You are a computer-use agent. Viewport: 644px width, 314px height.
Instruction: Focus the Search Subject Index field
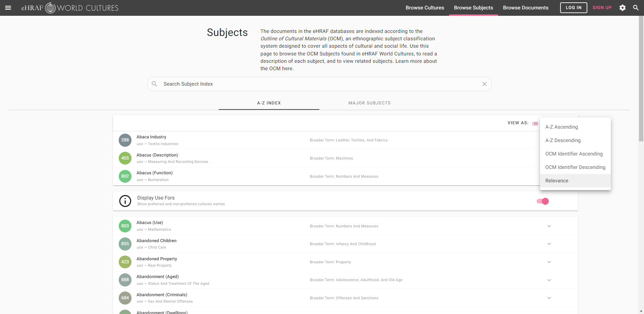pos(319,84)
